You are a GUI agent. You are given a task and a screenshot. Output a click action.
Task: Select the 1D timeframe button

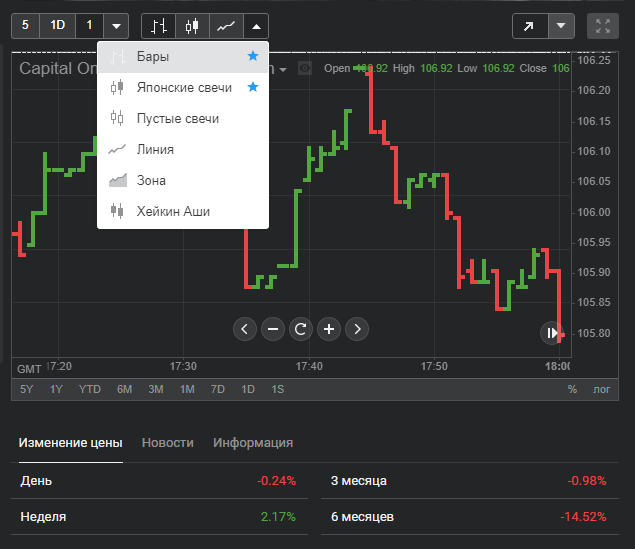(x=57, y=25)
